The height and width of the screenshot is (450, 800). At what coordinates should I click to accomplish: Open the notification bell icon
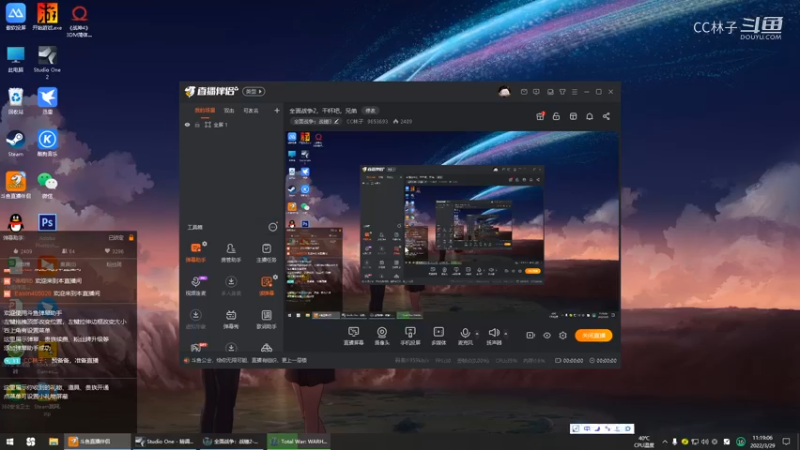click(x=589, y=116)
